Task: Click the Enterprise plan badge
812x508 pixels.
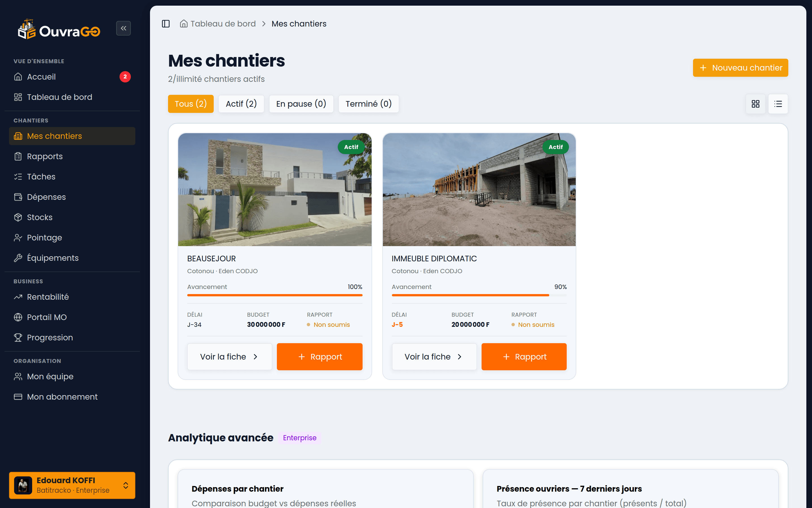Action: [300, 438]
